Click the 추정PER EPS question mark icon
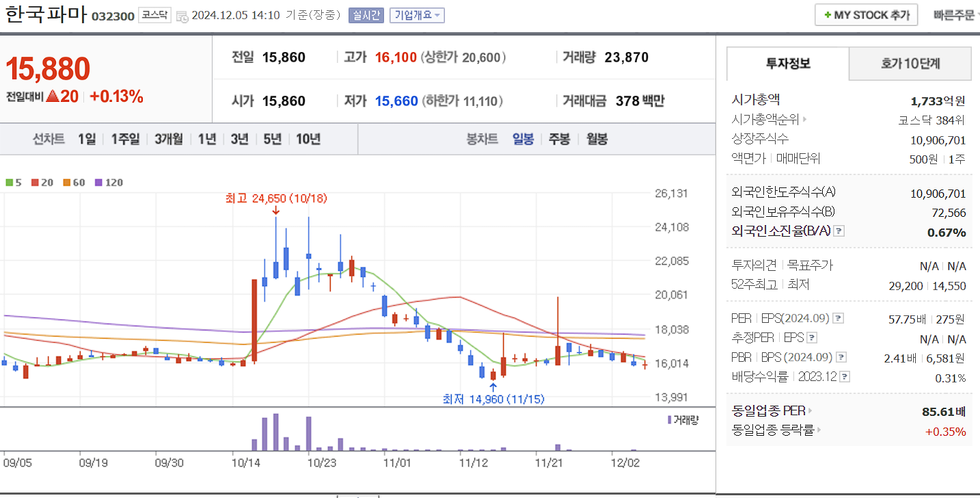Image resolution: width=980 pixels, height=498 pixels. pos(811,338)
